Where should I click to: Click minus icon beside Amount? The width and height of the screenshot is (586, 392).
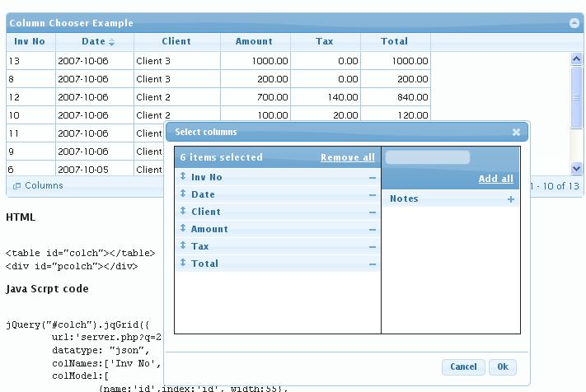(373, 230)
